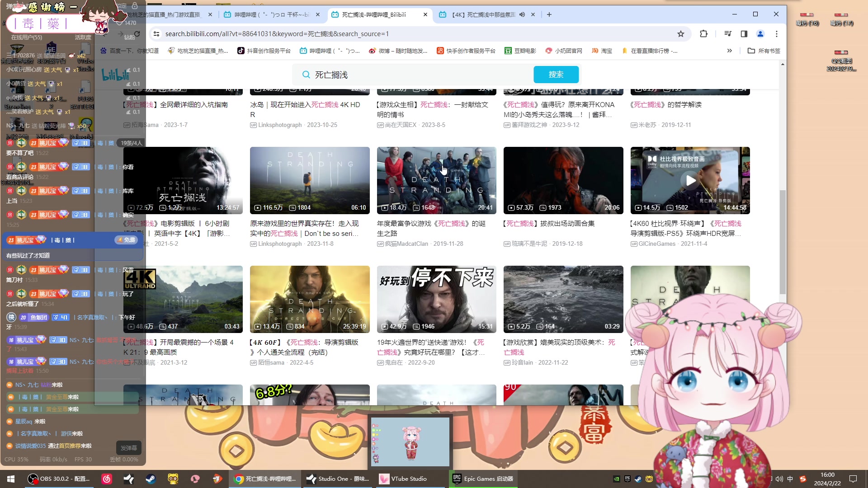Open the 快手创作者服务平台 bookmark
The image size is (868, 488).
click(466, 51)
